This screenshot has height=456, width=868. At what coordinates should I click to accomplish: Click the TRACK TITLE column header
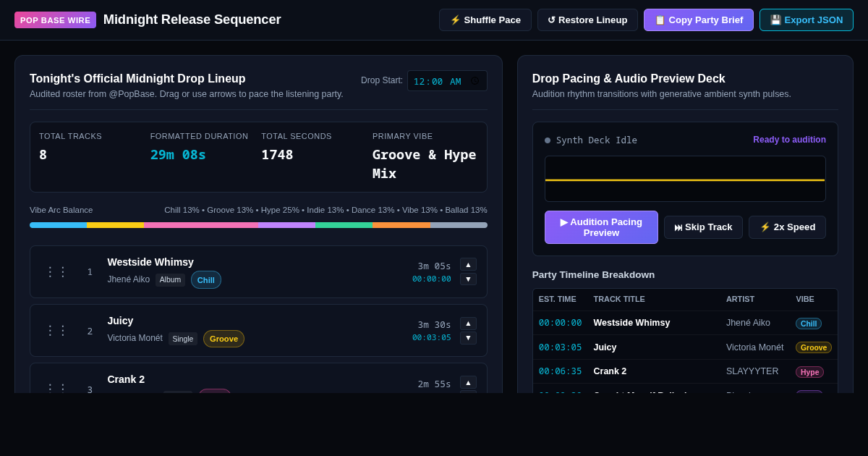point(619,299)
